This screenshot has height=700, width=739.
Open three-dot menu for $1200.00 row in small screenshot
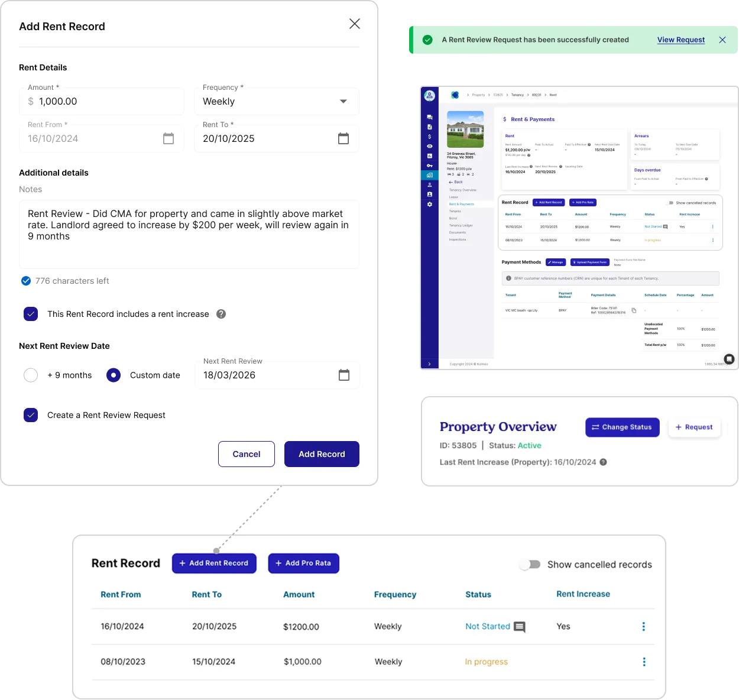[x=713, y=226]
